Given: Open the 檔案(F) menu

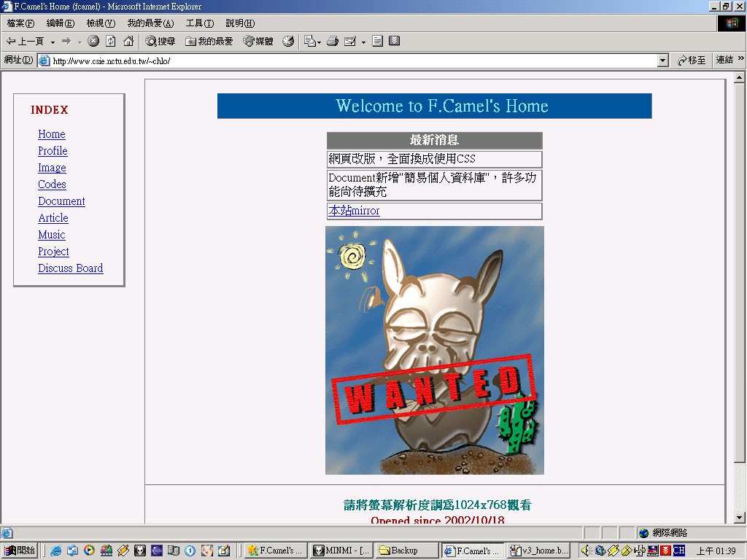Looking at the screenshot, I should (20, 23).
